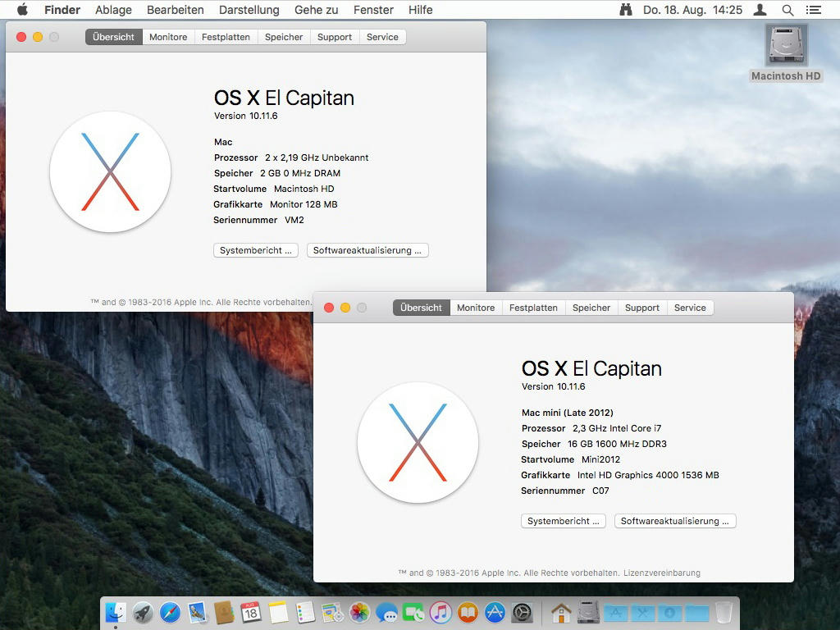
Task: Launch Launchpad from the Dock
Action: [143, 612]
